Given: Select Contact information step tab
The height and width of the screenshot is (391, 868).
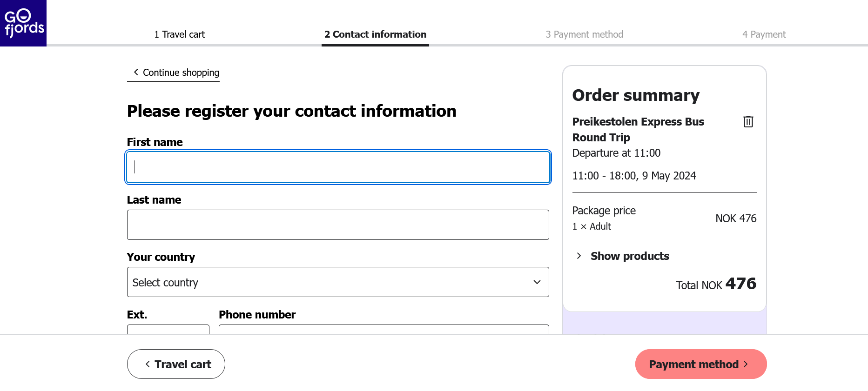Looking at the screenshot, I should (x=375, y=34).
